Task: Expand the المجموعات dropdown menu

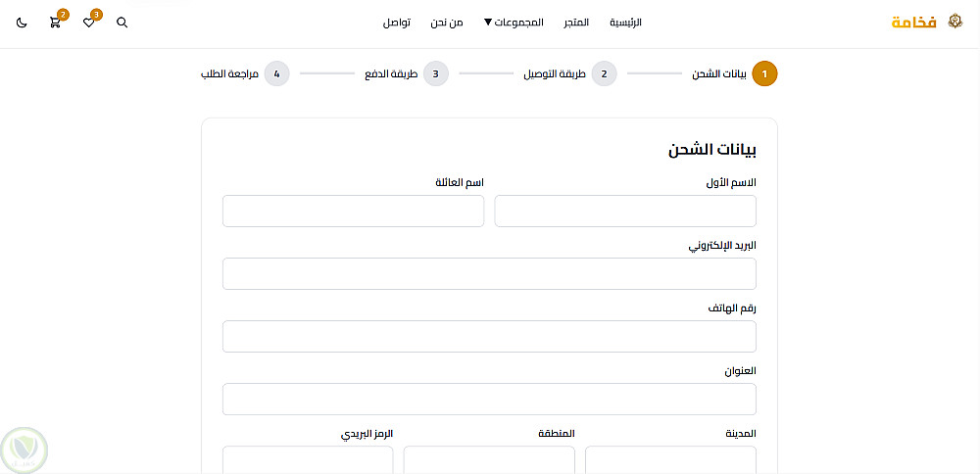Action: tap(514, 23)
